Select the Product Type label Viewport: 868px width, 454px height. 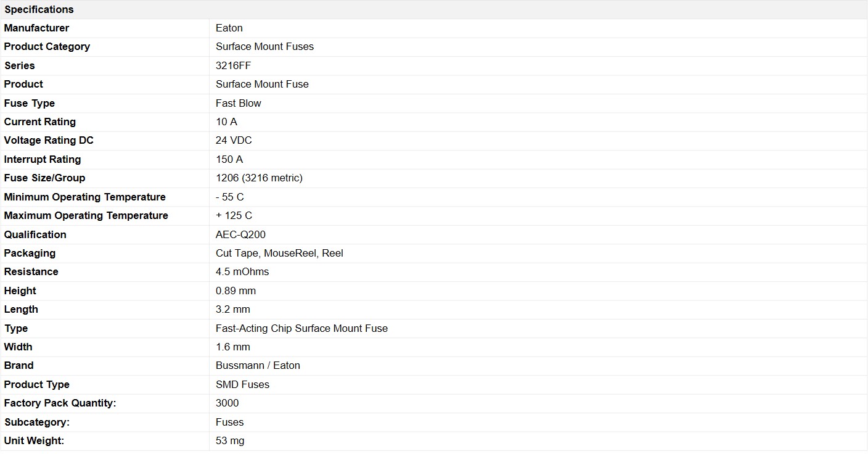pos(37,384)
